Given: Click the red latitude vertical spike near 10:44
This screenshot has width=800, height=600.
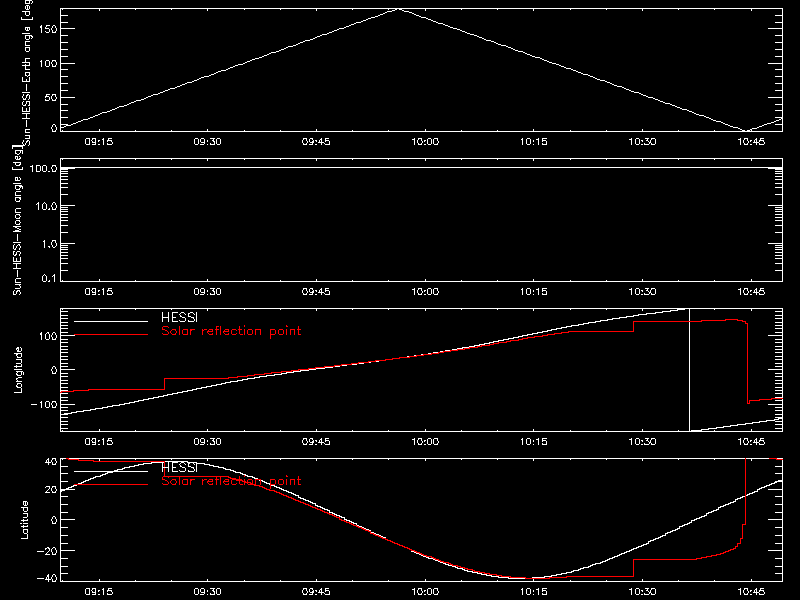Looking at the screenshot, I should tap(745, 491).
